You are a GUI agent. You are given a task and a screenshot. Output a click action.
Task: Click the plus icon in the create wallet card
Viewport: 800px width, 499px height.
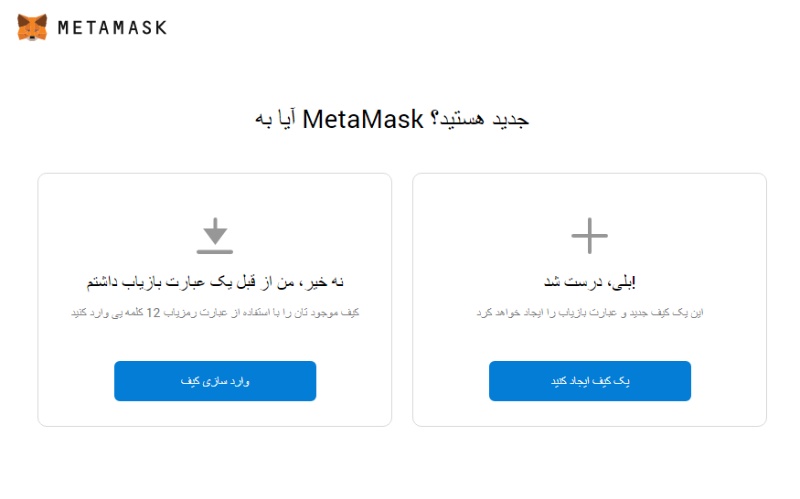coord(589,237)
